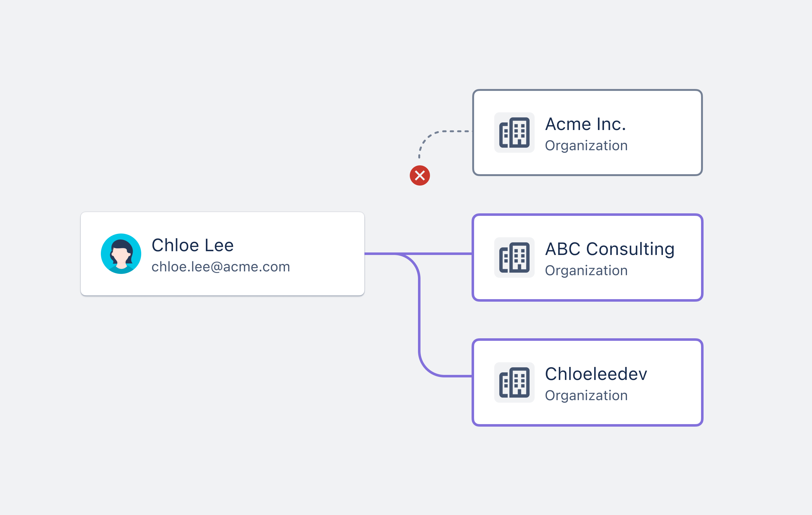Viewport: 812px width, 515px height.
Task: Click the ABC Consulting title
Action: [x=610, y=249]
